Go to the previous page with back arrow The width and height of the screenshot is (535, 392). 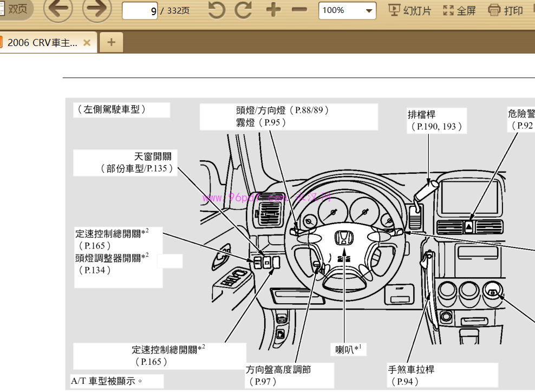(x=57, y=10)
